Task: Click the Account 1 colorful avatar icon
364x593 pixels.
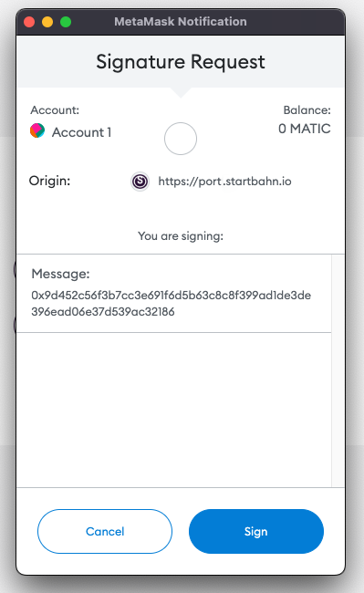Action: (x=37, y=130)
